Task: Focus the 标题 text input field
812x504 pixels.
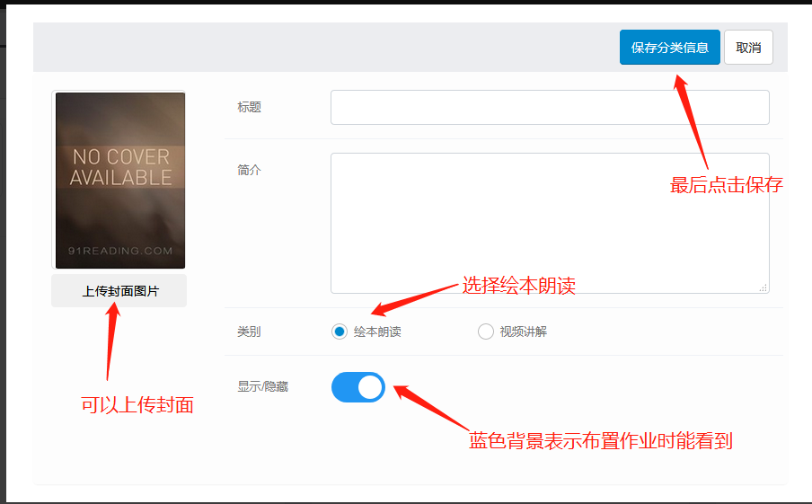Action: pyautogui.click(x=549, y=107)
